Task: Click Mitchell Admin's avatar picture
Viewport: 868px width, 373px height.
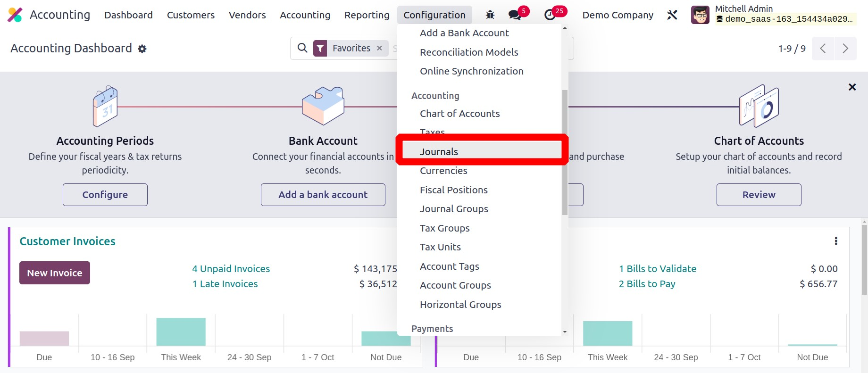Action: 700,15
